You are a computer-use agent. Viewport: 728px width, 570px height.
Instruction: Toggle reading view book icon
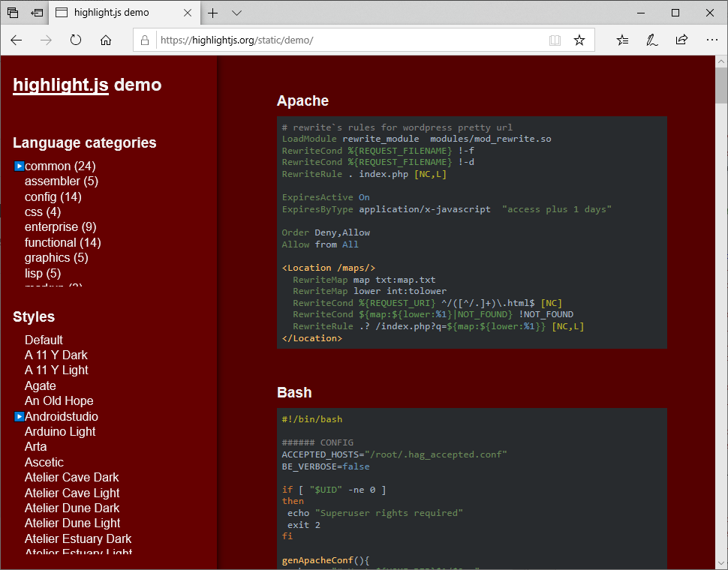tap(555, 40)
